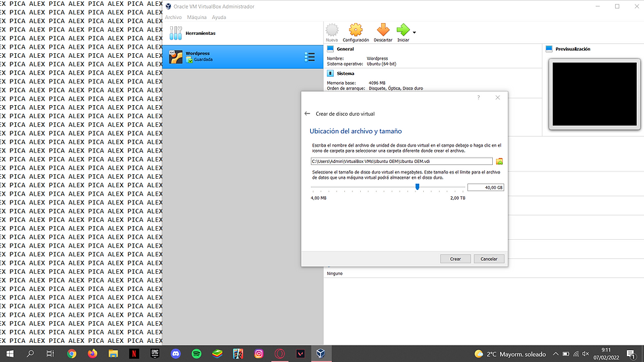Open Epic Games launcher from taskbar
Viewport: 644px width, 362px height.
click(155, 354)
